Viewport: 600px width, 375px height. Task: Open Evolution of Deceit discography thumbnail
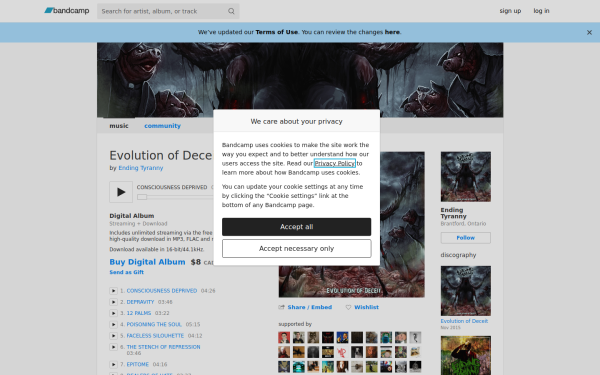(x=466, y=291)
